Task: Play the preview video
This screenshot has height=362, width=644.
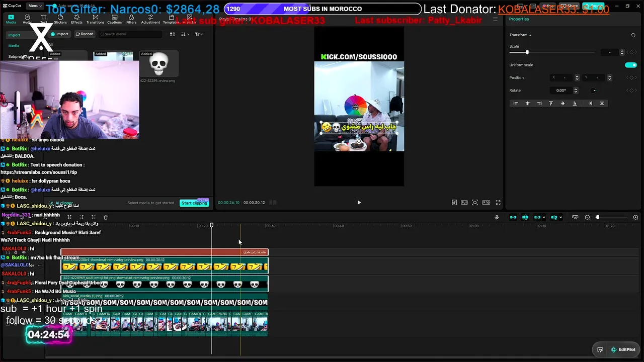Action: [x=359, y=203]
